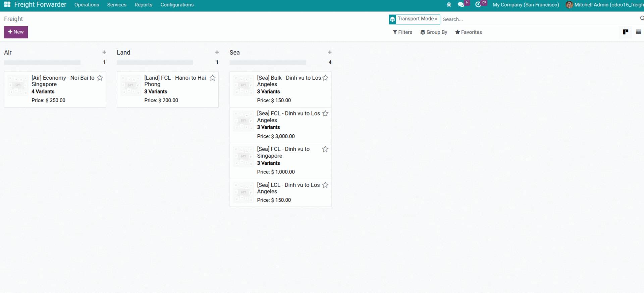
Task: Star the Air Economy Noi Bai freight
Action: [x=100, y=78]
